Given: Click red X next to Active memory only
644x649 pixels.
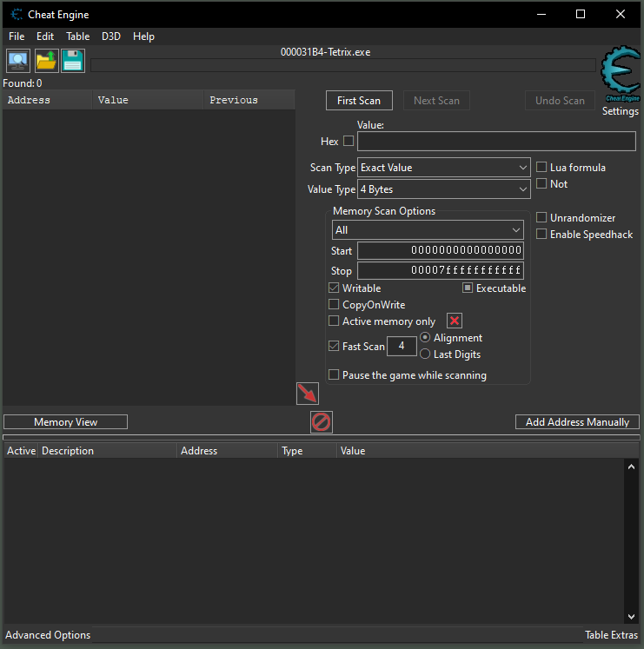Looking at the screenshot, I should [x=455, y=321].
